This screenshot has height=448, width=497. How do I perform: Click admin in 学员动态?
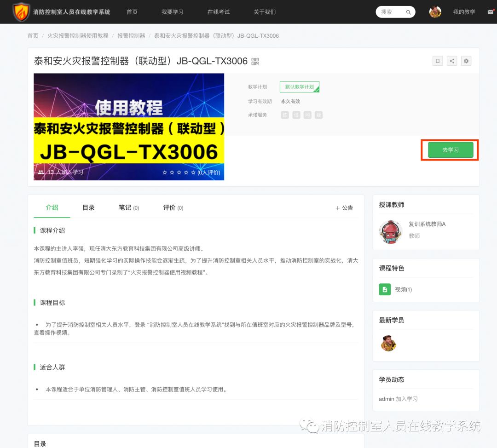(387, 399)
